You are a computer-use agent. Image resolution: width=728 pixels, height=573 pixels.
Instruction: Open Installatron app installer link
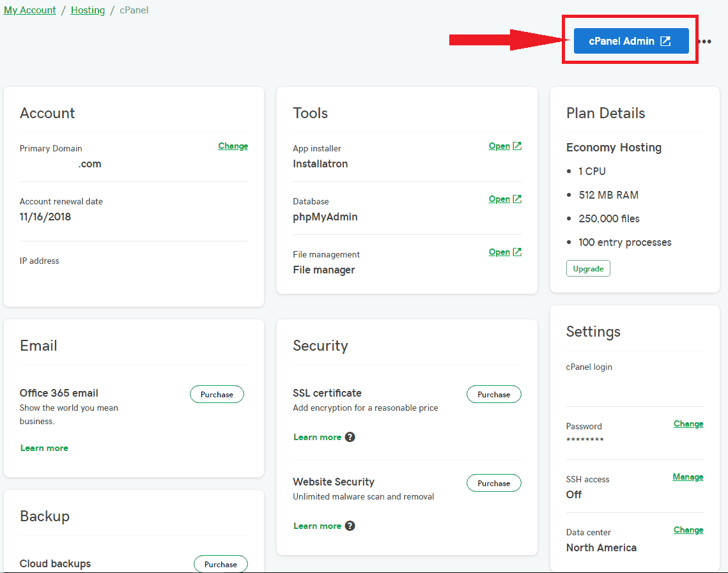499,146
